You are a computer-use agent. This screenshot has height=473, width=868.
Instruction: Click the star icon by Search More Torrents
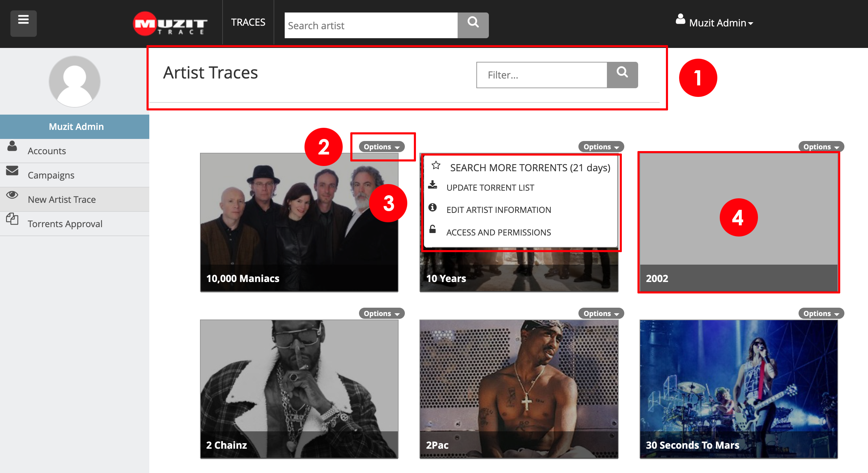pyautogui.click(x=436, y=165)
